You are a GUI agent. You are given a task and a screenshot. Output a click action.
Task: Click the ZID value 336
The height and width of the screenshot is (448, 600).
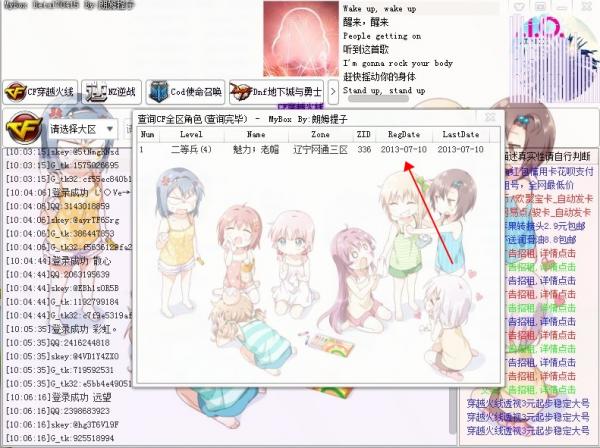pyautogui.click(x=364, y=149)
